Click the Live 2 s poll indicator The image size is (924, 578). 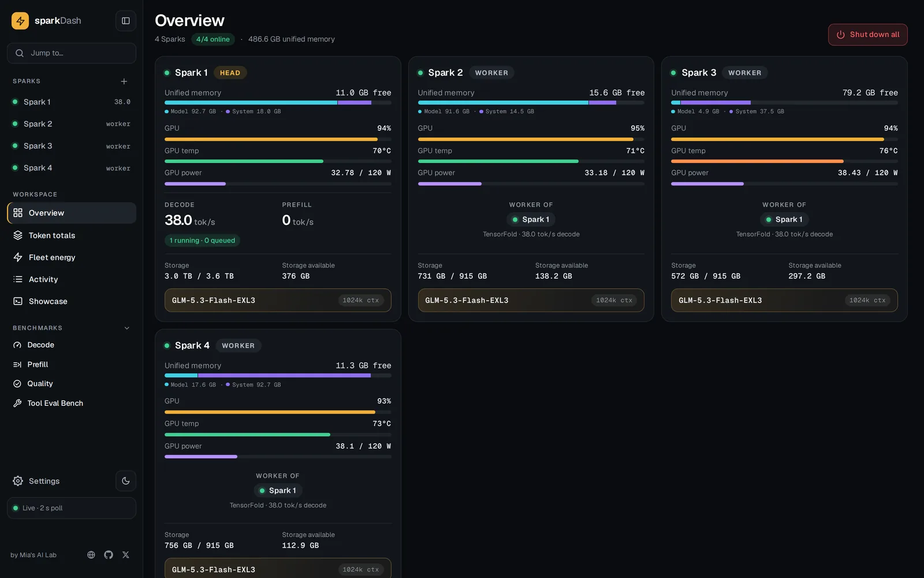click(72, 508)
